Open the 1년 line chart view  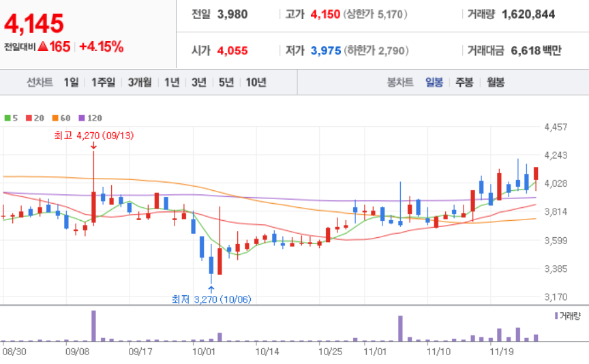(172, 82)
